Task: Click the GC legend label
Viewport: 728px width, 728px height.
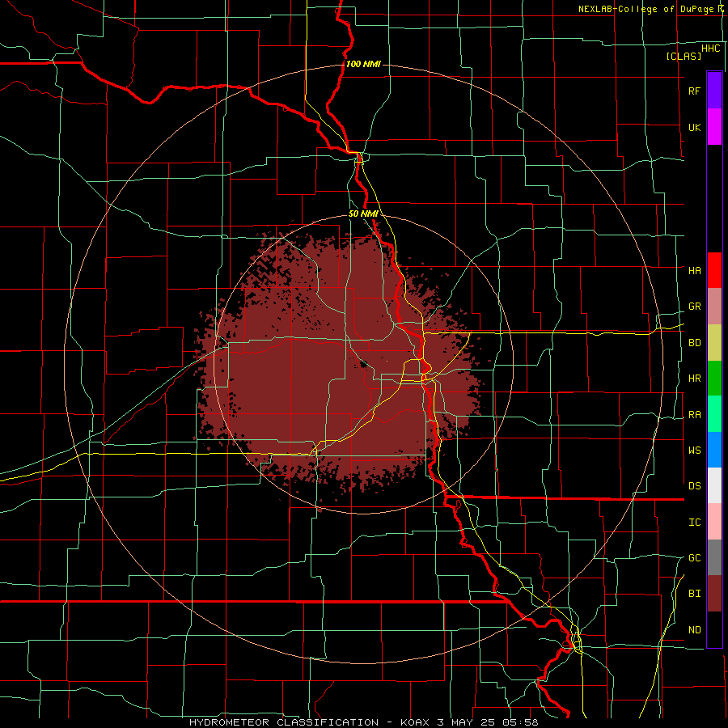Action: 694,558
